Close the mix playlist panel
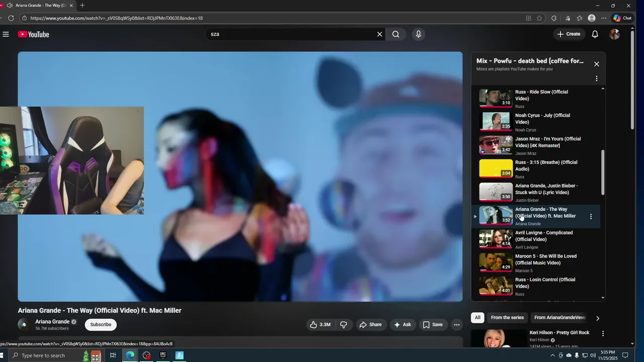Image resolution: width=644 pixels, height=362 pixels. click(x=597, y=64)
